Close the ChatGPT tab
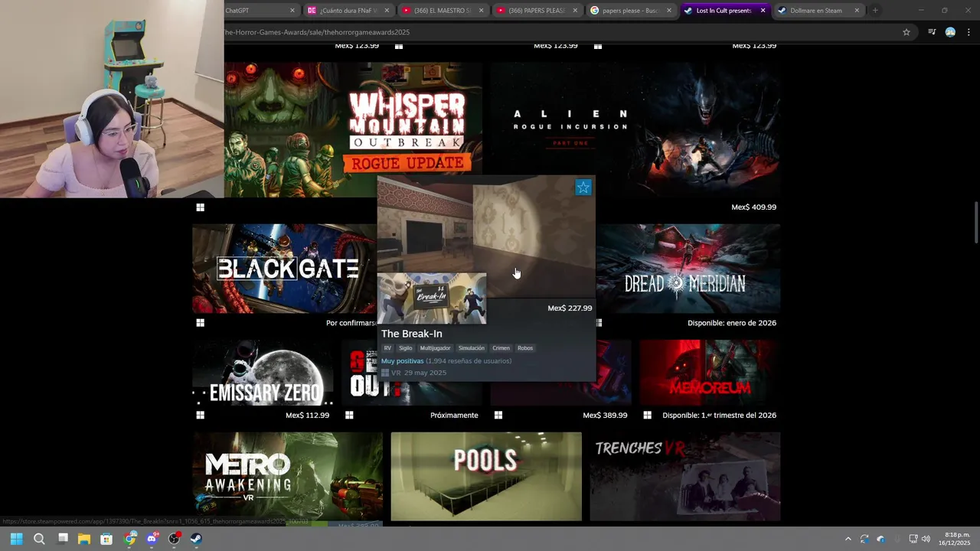980x551 pixels. [x=292, y=11]
